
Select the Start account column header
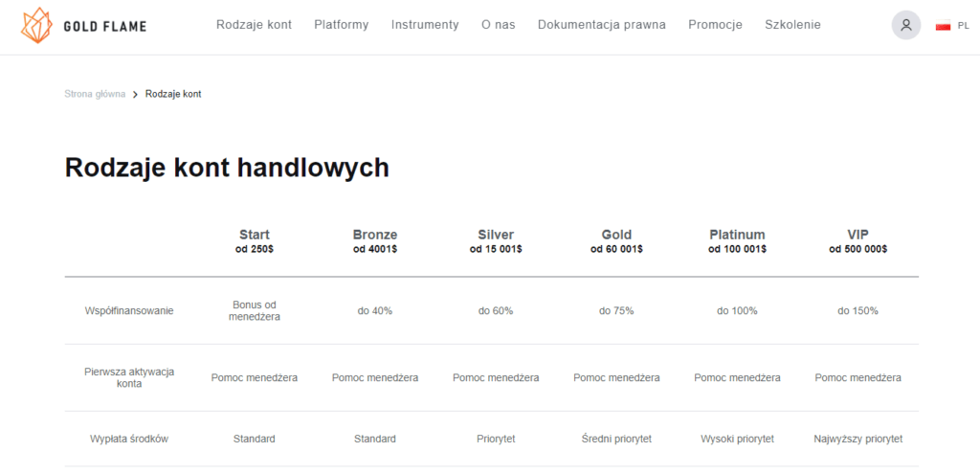tap(255, 240)
